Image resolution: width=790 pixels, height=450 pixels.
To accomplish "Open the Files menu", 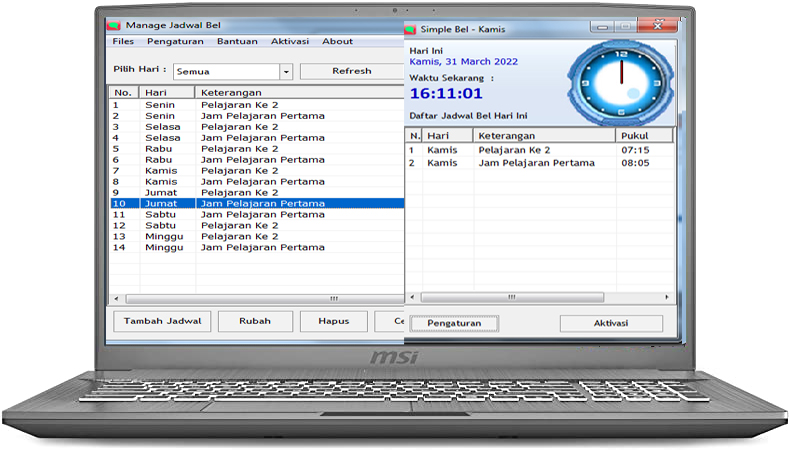I will click(123, 42).
